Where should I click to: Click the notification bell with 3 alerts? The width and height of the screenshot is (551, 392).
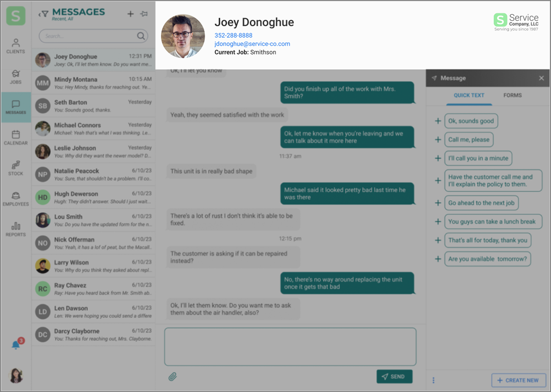point(16,345)
